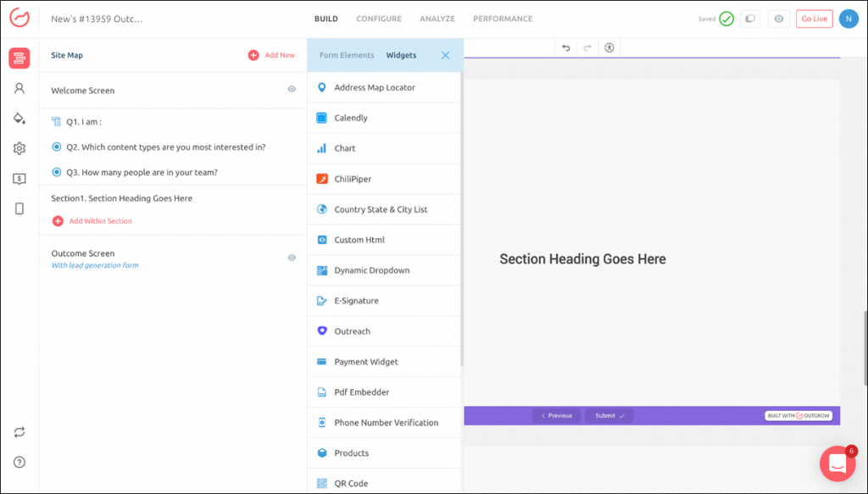The width and height of the screenshot is (868, 494).
Task: Click the Outgrow logo icon
Action: 19,19
